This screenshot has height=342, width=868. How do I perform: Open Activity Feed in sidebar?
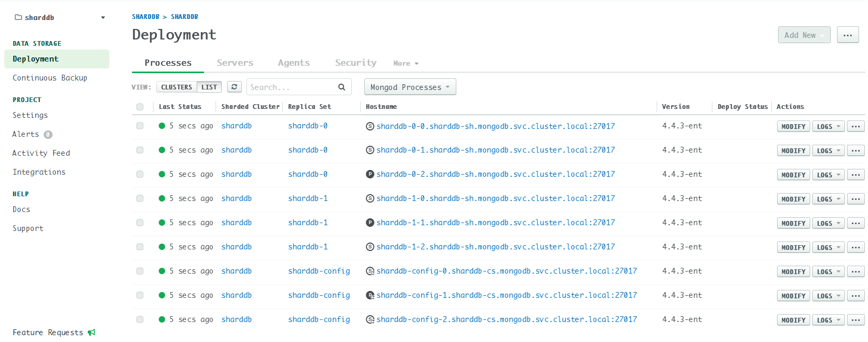pyautogui.click(x=42, y=153)
